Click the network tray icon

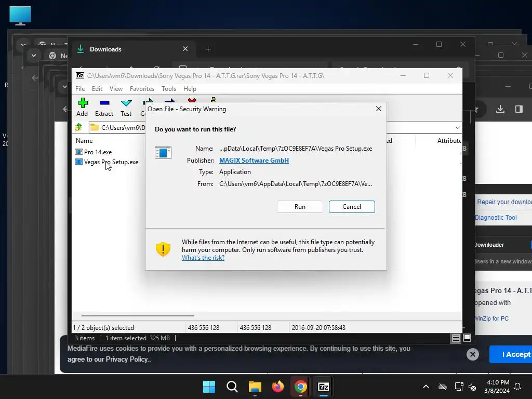point(459,387)
